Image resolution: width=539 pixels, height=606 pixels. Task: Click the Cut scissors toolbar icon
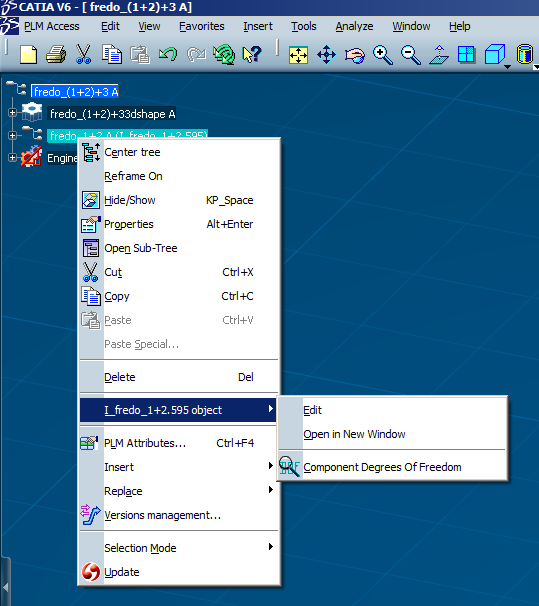coord(83,54)
